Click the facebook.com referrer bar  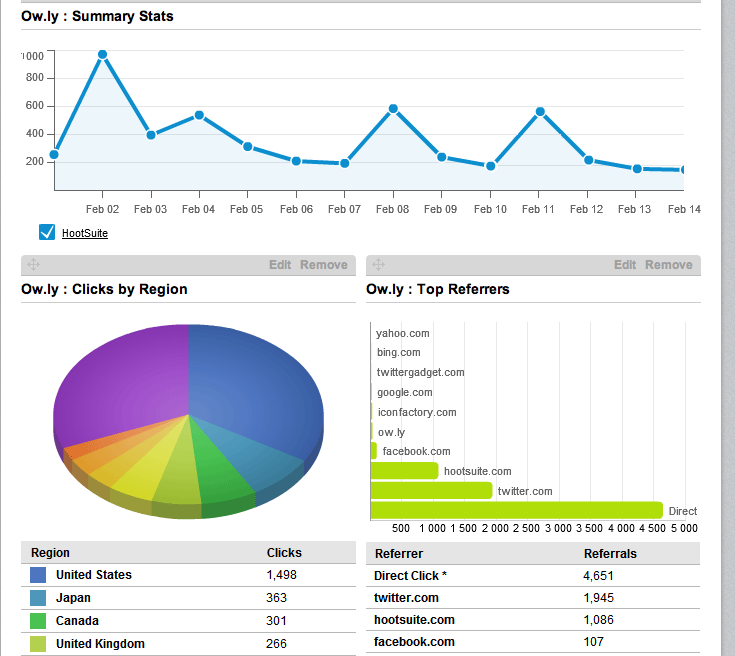click(374, 451)
